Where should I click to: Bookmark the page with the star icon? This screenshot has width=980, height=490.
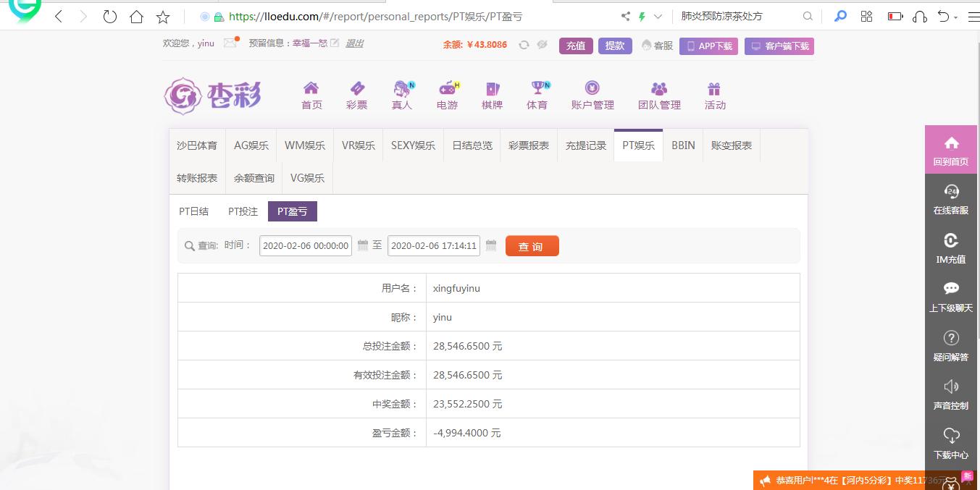(163, 16)
